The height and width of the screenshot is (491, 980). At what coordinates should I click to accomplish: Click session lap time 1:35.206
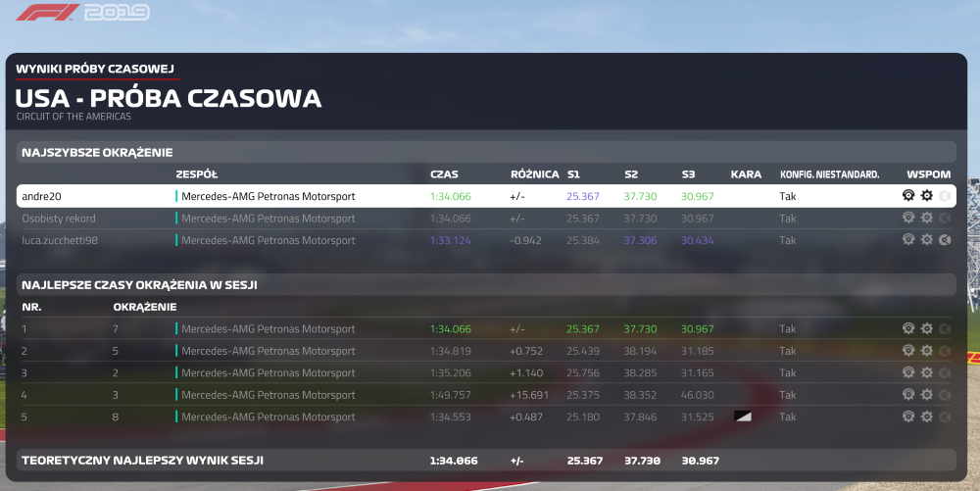click(x=451, y=373)
